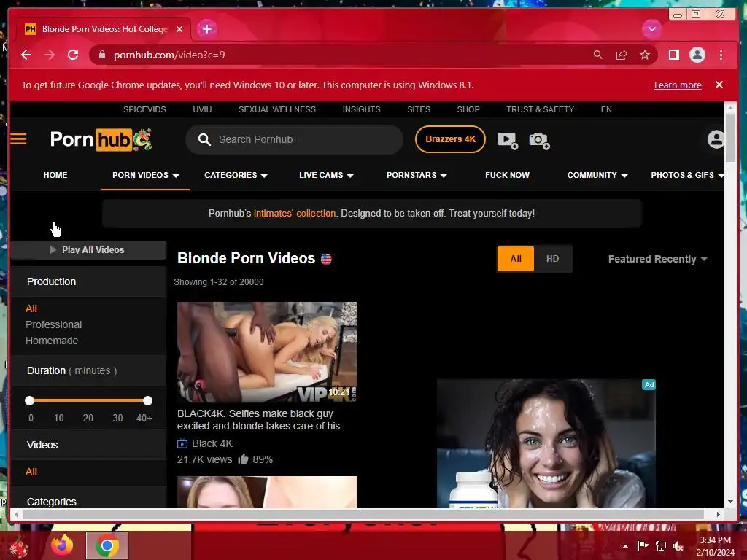
Task: Select the All quality filter toggle
Action: tap(516, 259)
